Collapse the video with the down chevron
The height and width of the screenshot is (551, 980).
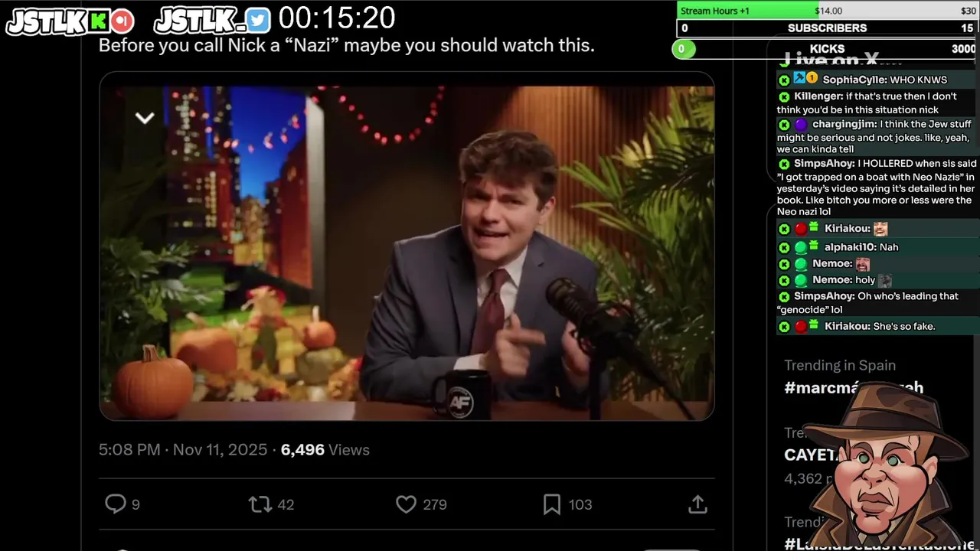coord(145,118)
